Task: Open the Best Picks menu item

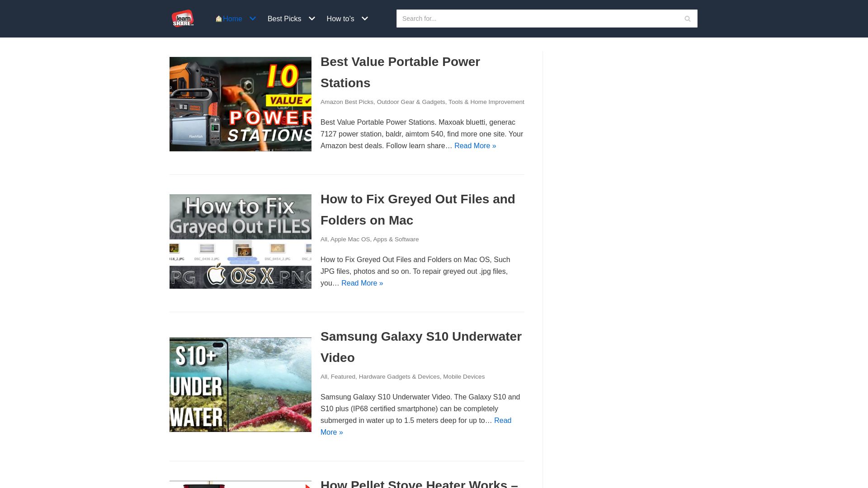Action: 284,19
